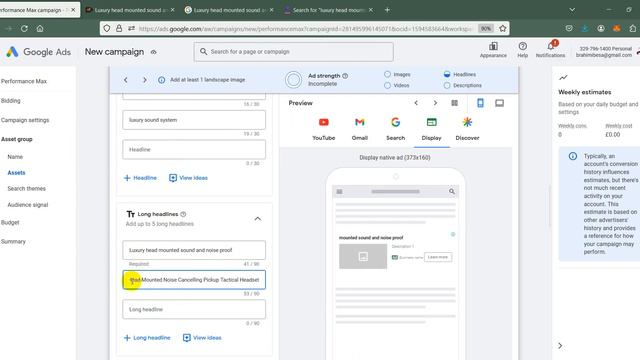640x360 pixels.
Task: Click the Ad strength circle indicator
Action: [293, 80]
